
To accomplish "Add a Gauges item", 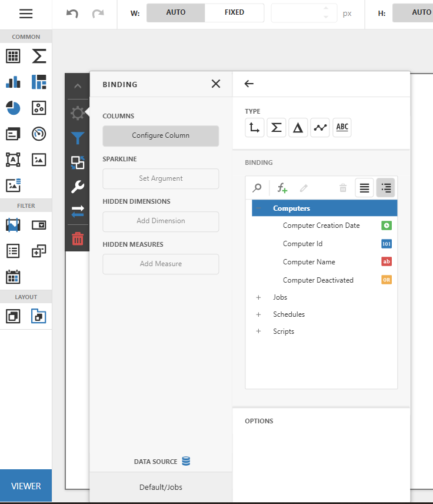I will point(39,134).
